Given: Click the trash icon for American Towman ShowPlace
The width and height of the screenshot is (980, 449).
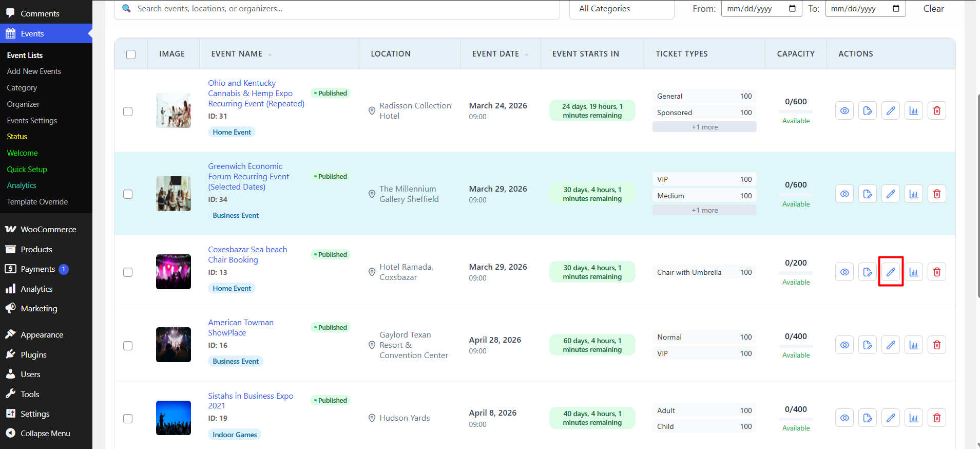Looking at the screenshot, I should tap(936, 345).
